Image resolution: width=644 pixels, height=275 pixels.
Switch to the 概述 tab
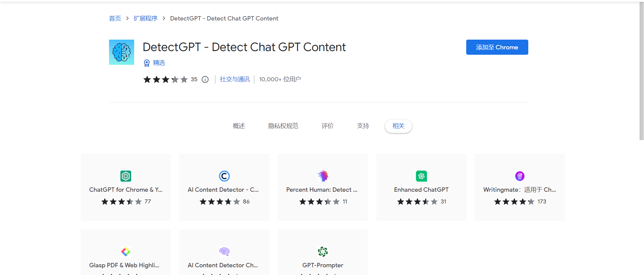(239, 126)
